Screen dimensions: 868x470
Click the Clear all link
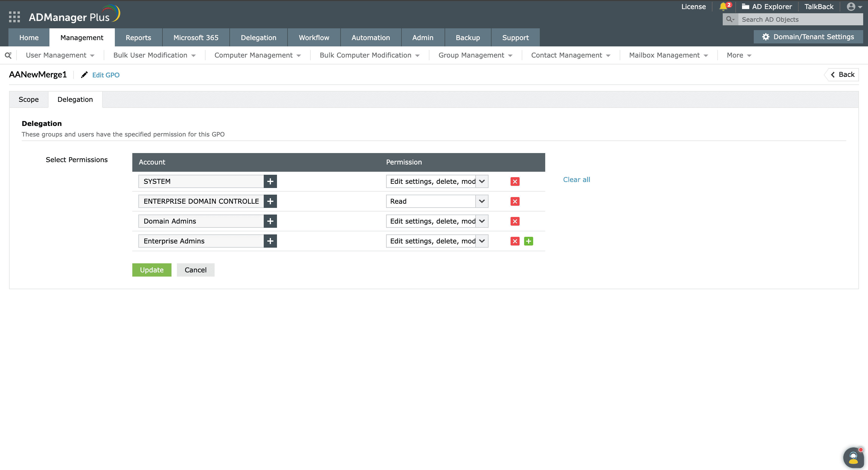click(x=576, y=180)
